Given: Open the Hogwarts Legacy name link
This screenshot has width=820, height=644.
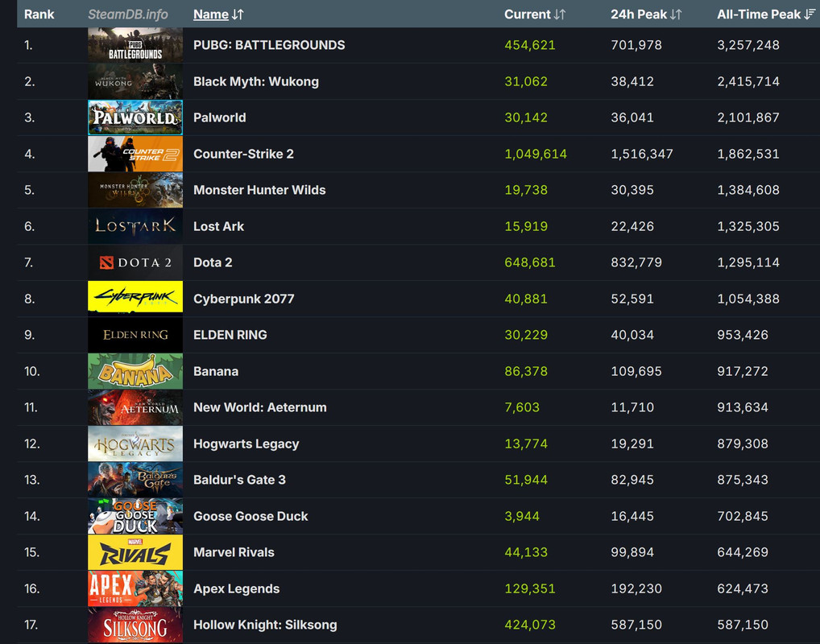Looking at the screenshot, I should (246, 444).
